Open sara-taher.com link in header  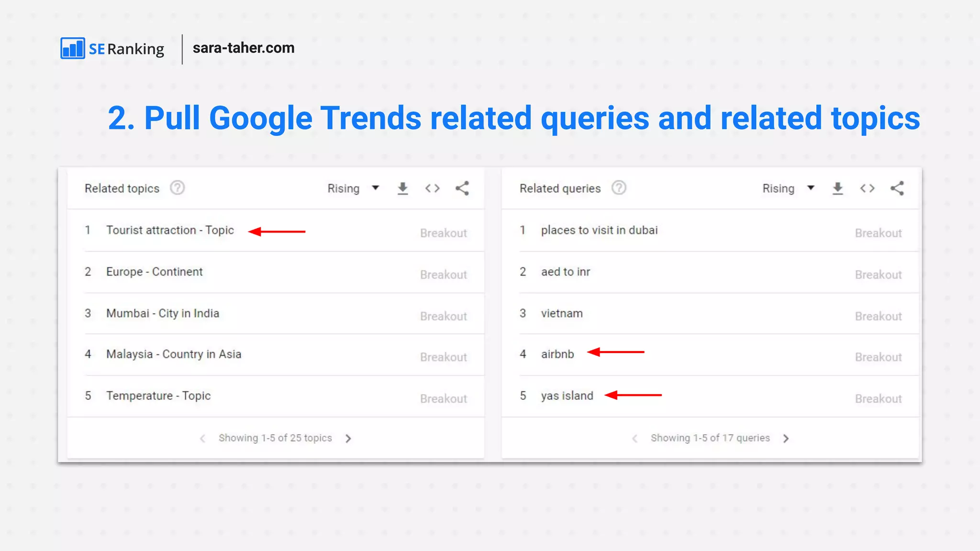[x=244, y=48]
